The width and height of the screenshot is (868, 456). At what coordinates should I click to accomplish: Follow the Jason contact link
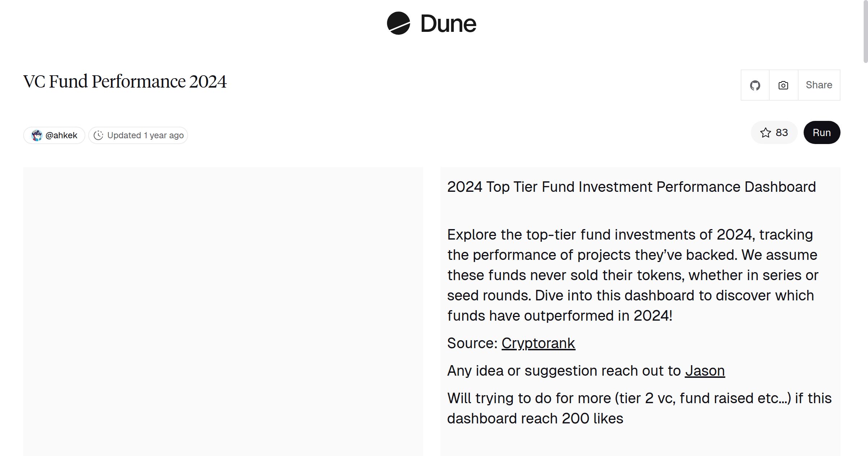click(x=705, y=371)
